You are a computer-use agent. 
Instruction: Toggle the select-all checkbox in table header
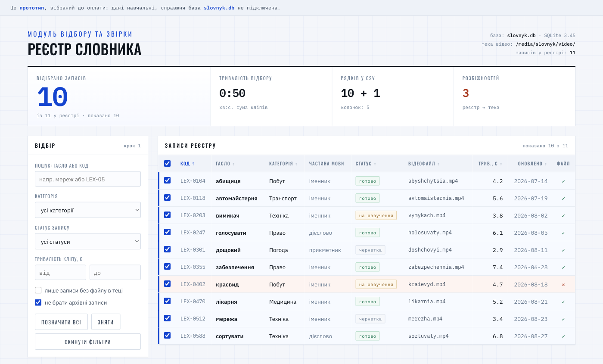click(167, 163)
